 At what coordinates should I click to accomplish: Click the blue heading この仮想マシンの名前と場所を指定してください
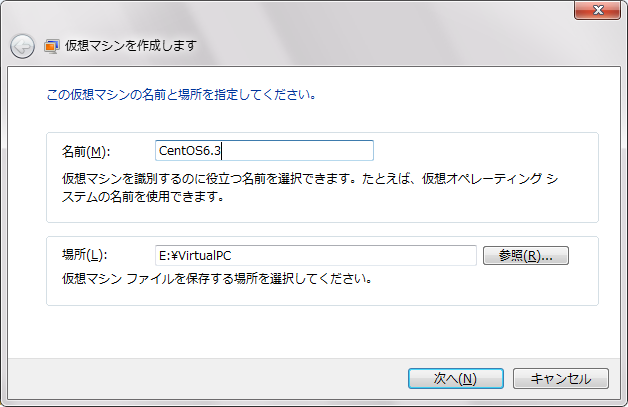pyautogui.click(x=181, y=95)
